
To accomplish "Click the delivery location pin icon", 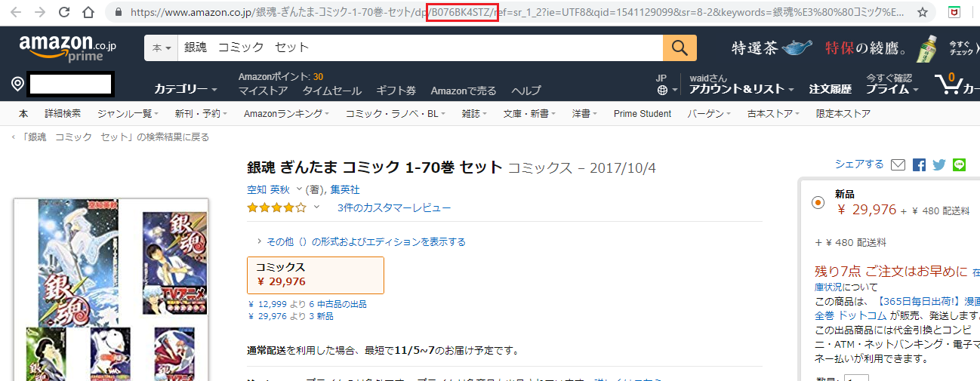I will 17,84.
